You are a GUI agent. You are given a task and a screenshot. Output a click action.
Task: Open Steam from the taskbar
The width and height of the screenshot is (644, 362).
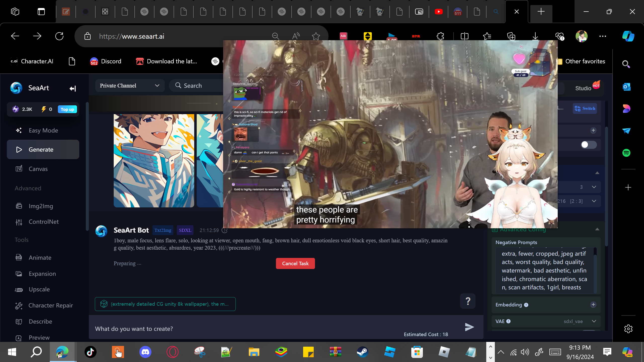(x=363, y=352)
